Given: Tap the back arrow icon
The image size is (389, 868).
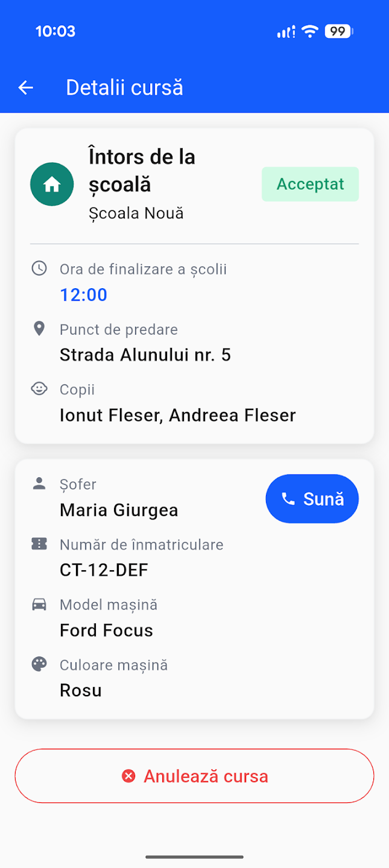Looking at the screenshot, I should (x=25, y=88).
